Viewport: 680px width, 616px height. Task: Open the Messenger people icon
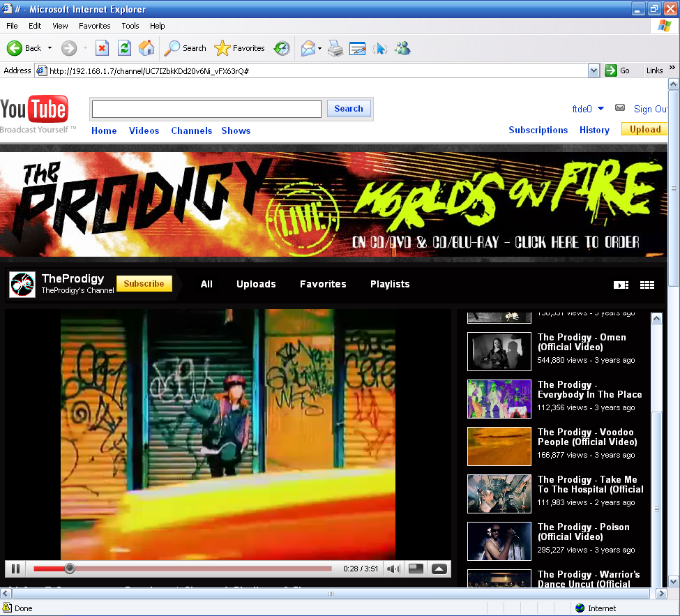tap(402, 48)
